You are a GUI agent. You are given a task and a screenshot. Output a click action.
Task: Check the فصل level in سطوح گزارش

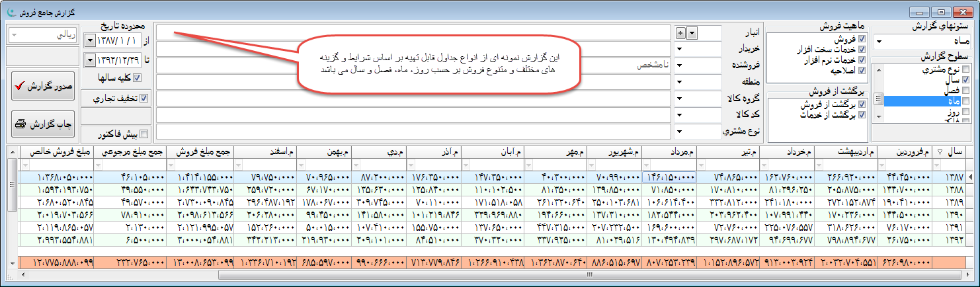966,90
